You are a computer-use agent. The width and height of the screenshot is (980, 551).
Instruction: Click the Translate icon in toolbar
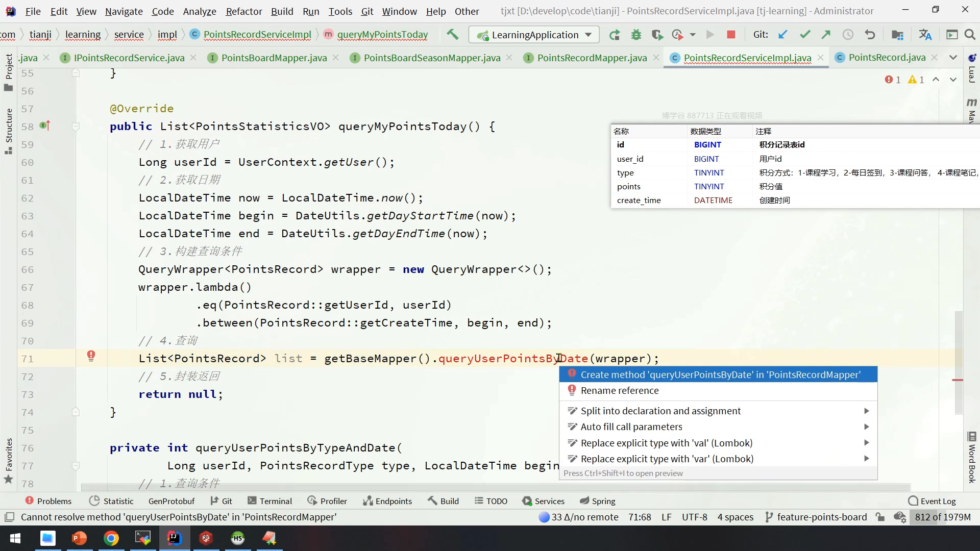925,35
